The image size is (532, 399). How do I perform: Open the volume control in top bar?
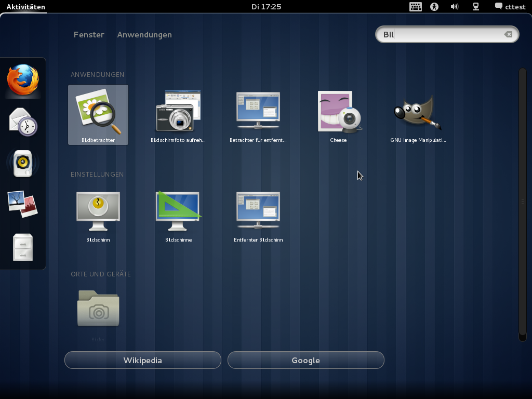coord(454,7)
